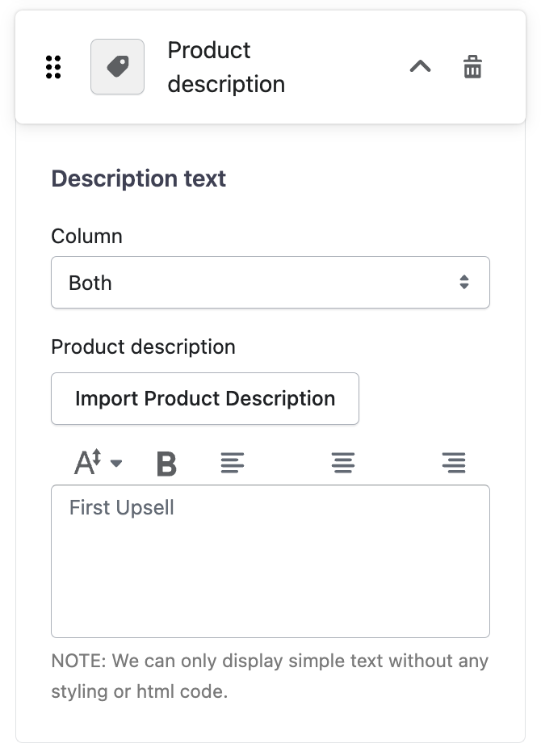Click the font size A icon
The width and height of the screenshot is (541, 756).
tap(87, 463)
